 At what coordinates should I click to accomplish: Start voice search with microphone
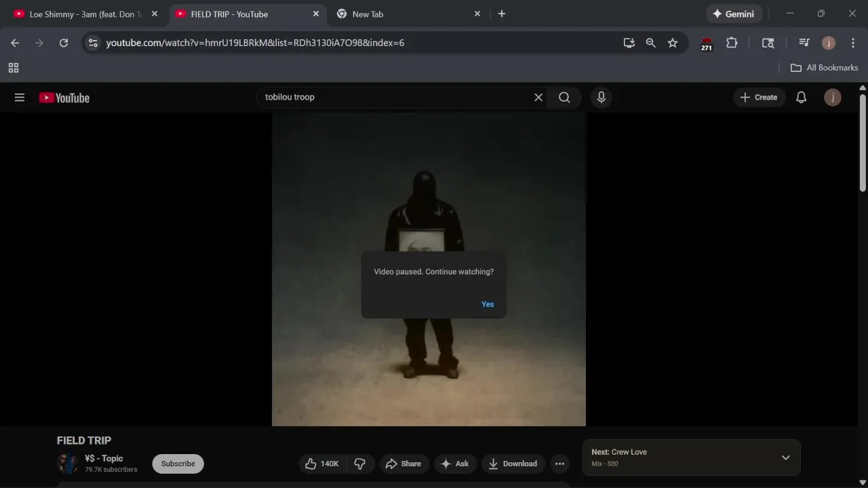click(601, 98)
